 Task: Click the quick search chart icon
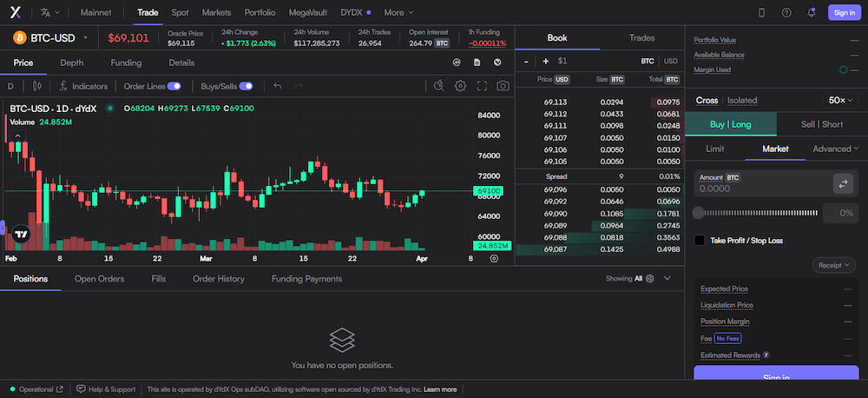point(439,86)
